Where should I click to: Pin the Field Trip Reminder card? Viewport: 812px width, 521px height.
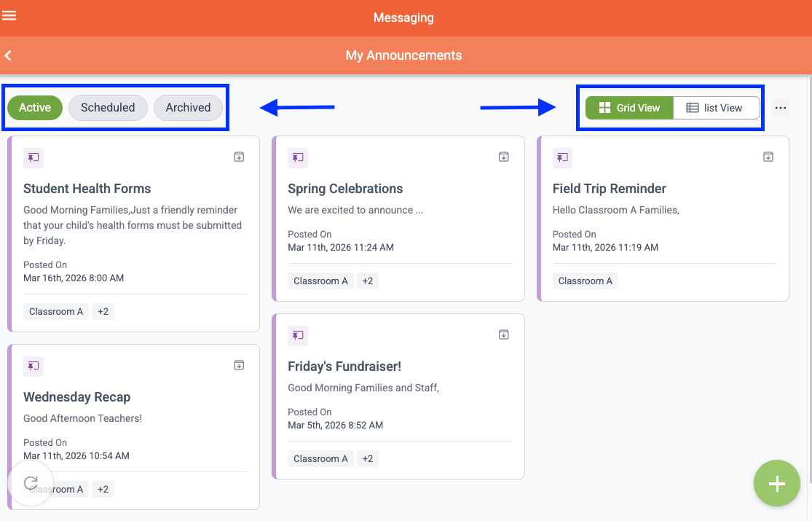pos(562,157)
